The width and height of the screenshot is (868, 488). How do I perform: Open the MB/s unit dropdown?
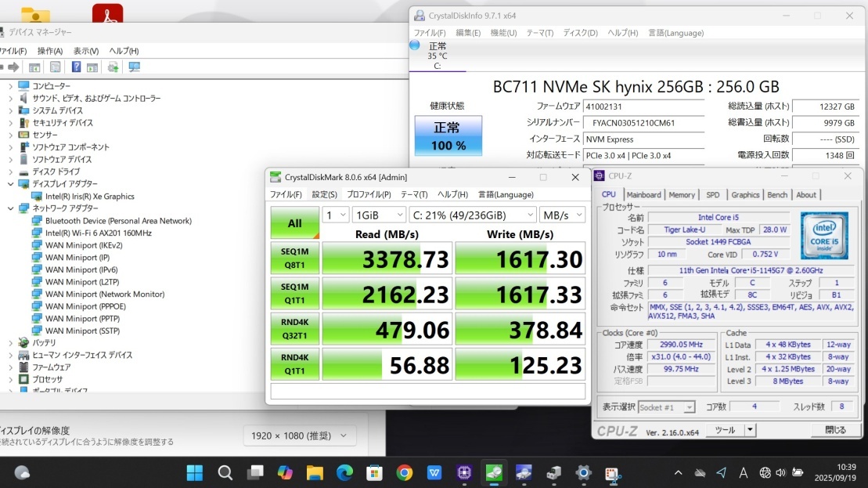(562, 215)
